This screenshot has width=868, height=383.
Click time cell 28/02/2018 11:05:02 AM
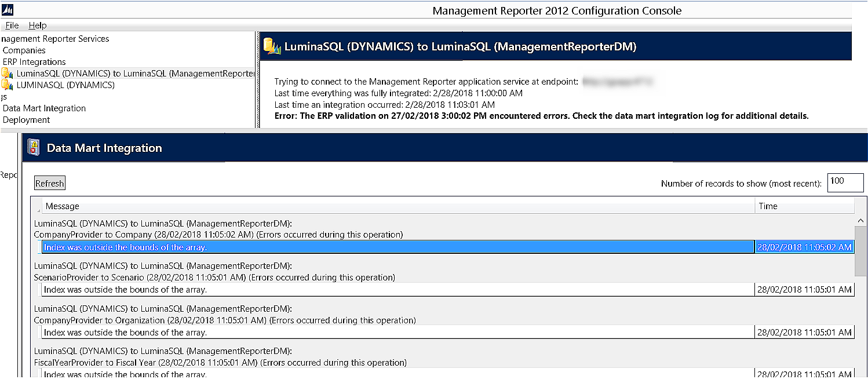point(804,247)
